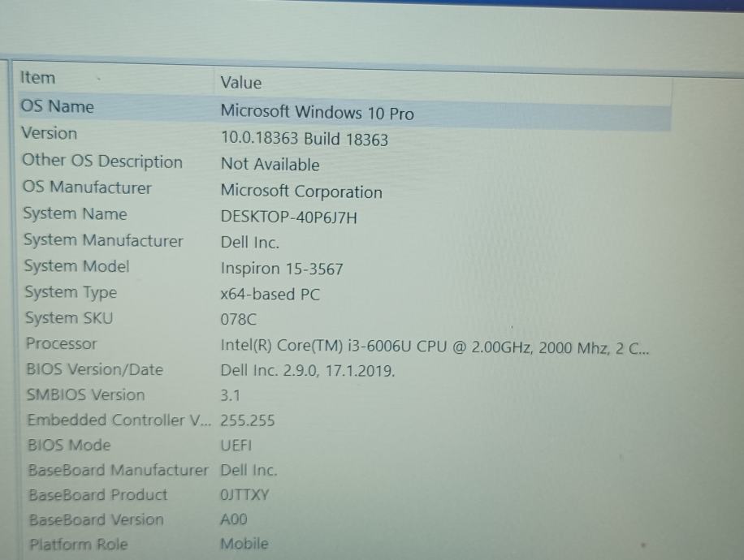Screen dimensions: 744x560
Task: Select value Inspiron 15-3567
Action: coord(281,269)
